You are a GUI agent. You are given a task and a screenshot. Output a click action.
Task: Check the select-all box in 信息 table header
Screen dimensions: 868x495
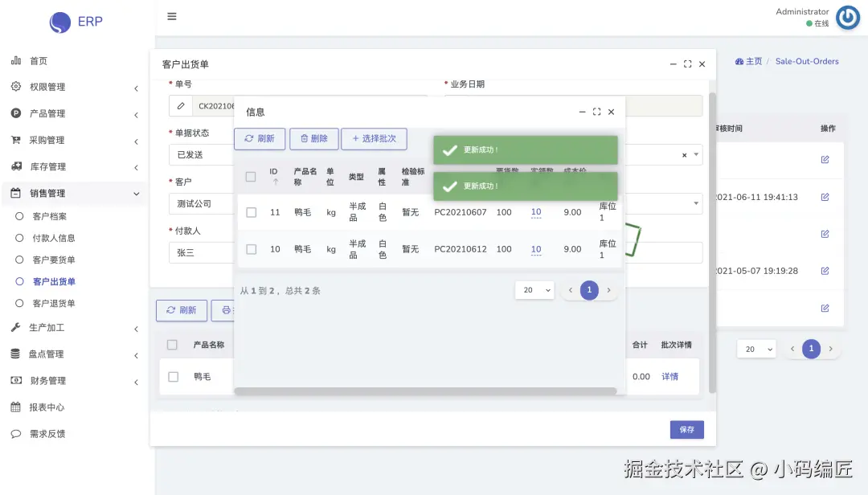pos(251,177)
